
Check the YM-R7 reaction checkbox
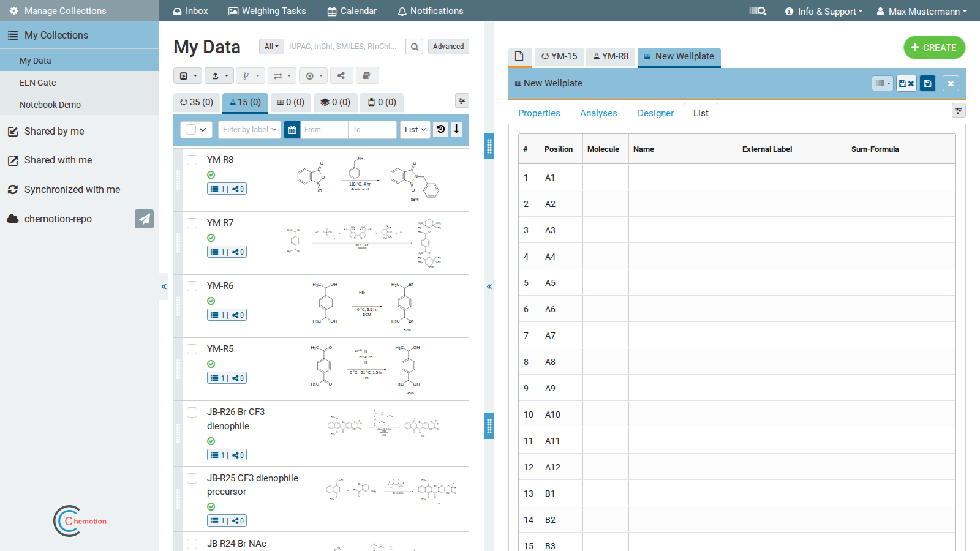(x=192, y=223)
